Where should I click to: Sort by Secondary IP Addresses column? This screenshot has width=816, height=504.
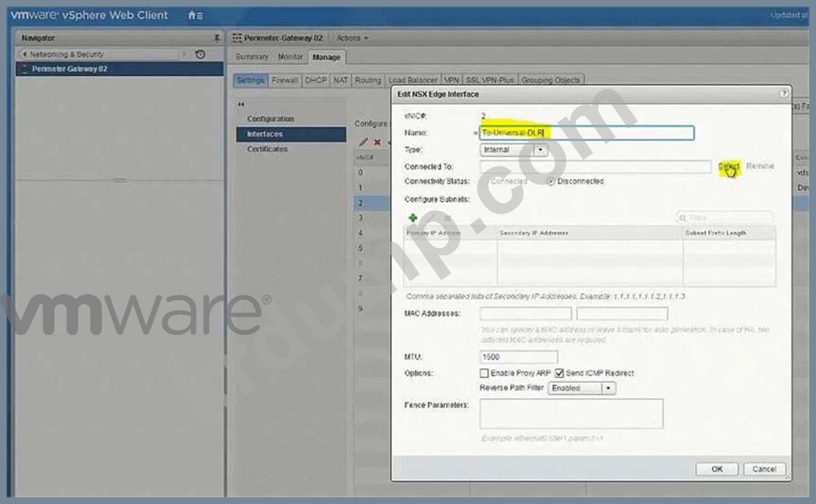pos(590,233)
